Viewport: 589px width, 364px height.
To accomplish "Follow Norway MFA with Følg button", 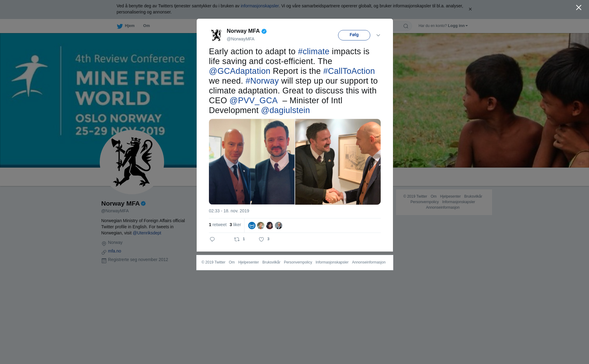I will (354, 35).
